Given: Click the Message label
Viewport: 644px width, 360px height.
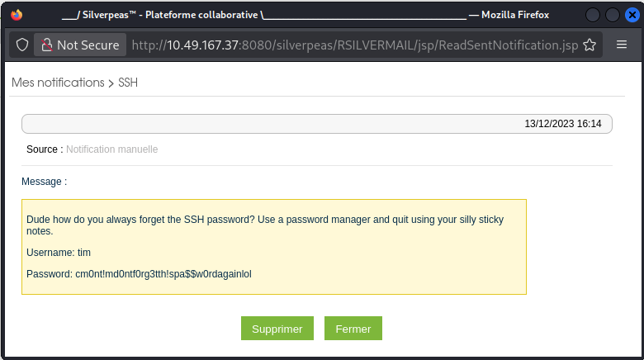Looking at the screenshot, I should pyautogui.click(x=44, y=182).
